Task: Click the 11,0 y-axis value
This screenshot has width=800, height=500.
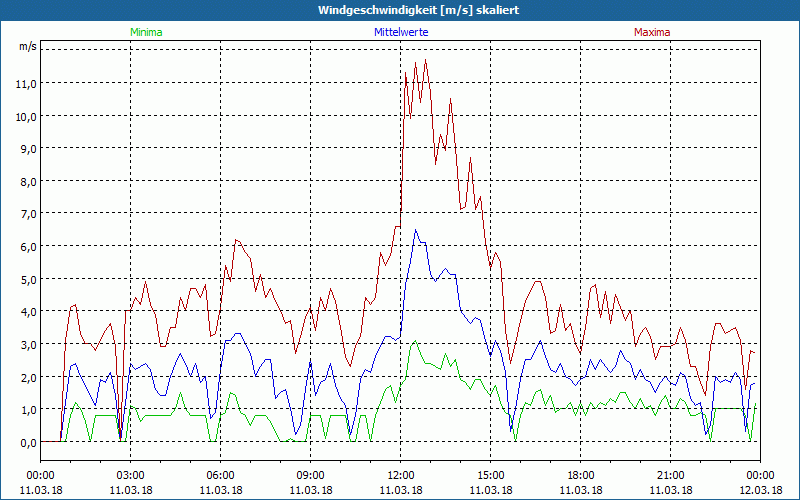Action: (x=26, y=83)
